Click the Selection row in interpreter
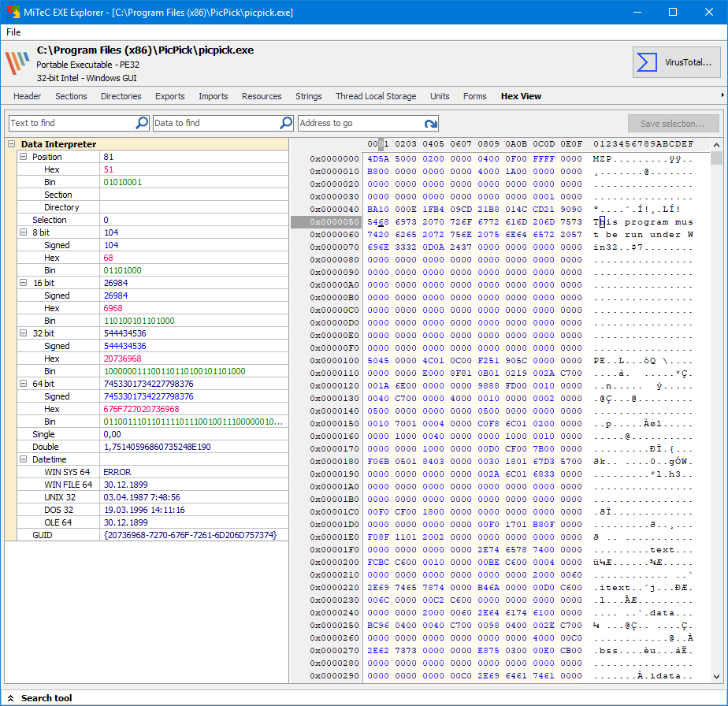This screenshot has width=728, height=706. coord(153,220)
